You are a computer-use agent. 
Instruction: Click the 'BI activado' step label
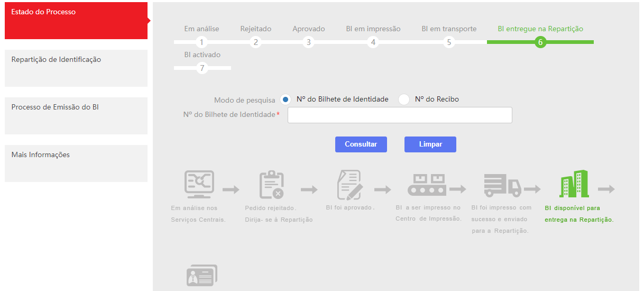click(x=203, y=55)
